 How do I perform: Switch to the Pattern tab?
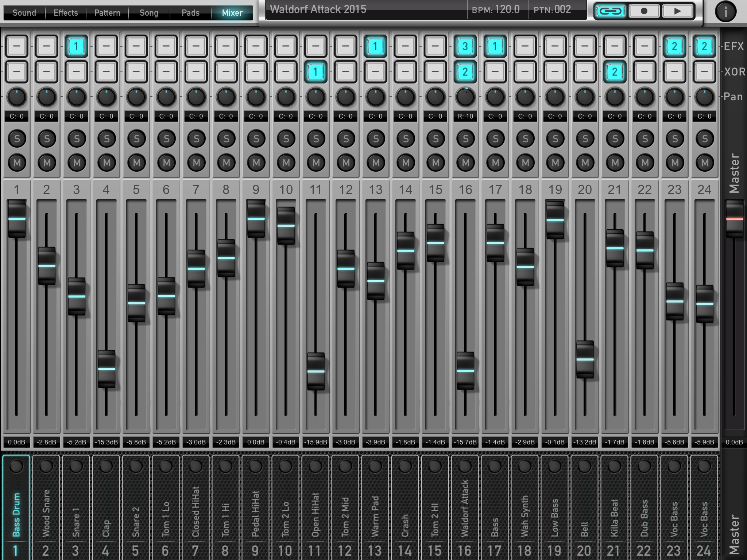coord(107,13)
